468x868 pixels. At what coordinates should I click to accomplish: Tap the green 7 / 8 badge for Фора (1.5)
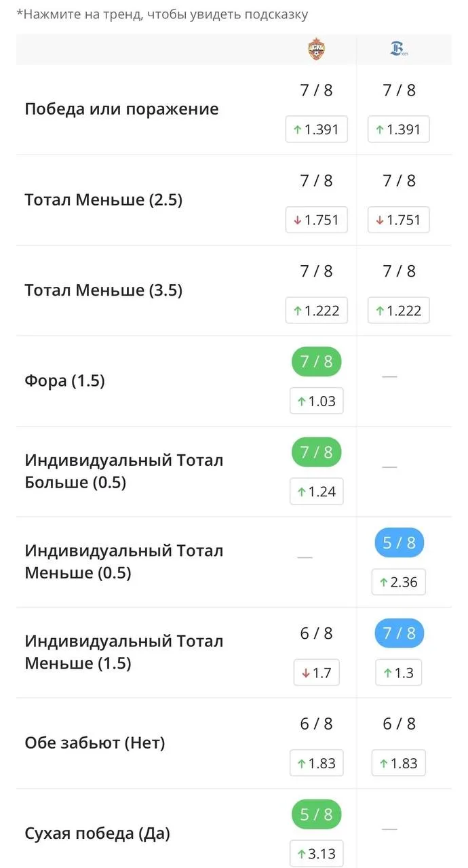317,361
